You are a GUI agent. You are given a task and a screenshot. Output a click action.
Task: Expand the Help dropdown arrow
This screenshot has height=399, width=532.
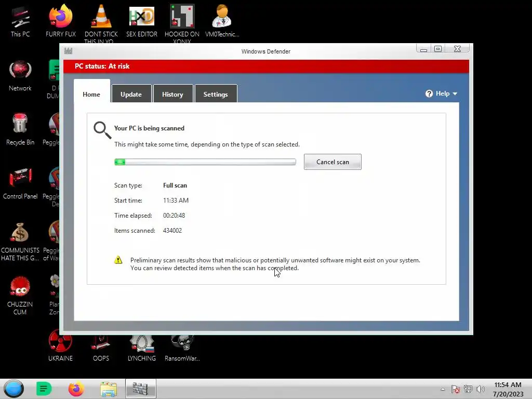(x=455, y=94)
